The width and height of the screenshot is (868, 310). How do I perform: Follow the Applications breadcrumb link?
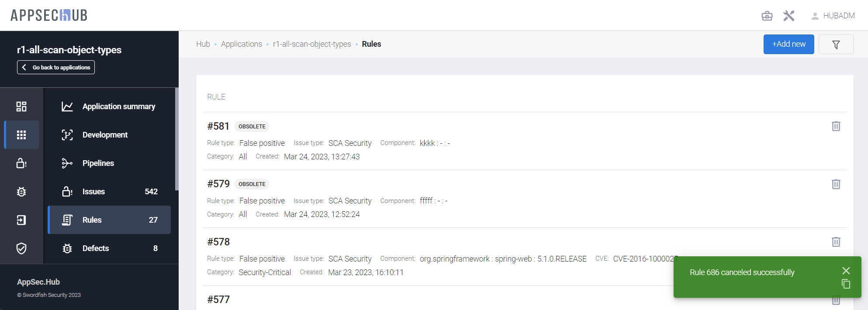click(241, 44)
